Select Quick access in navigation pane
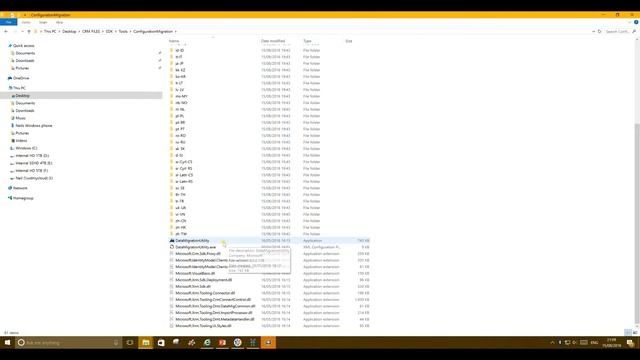This screenshot has height=360, width=640. [x=23, y=46]
